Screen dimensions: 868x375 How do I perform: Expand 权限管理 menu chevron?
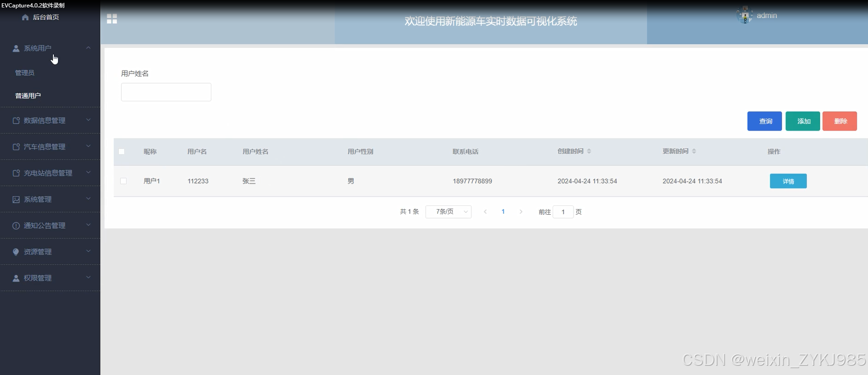(88, 277)
